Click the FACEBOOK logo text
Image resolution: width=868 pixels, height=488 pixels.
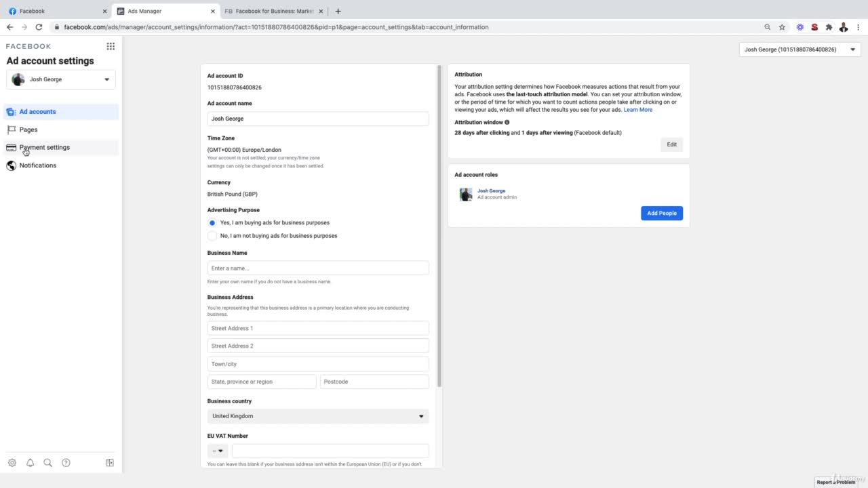[x=28, y=46]
